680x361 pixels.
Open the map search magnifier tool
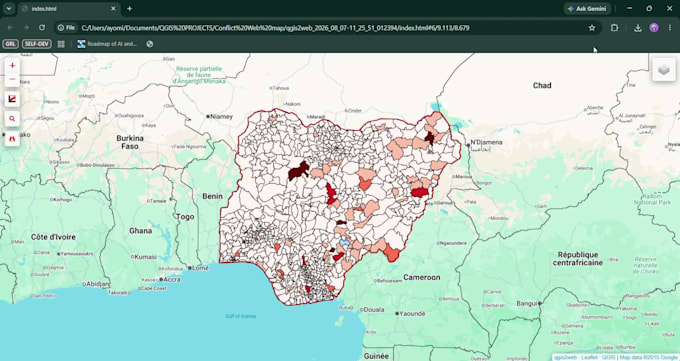click(x=12, y=118)
